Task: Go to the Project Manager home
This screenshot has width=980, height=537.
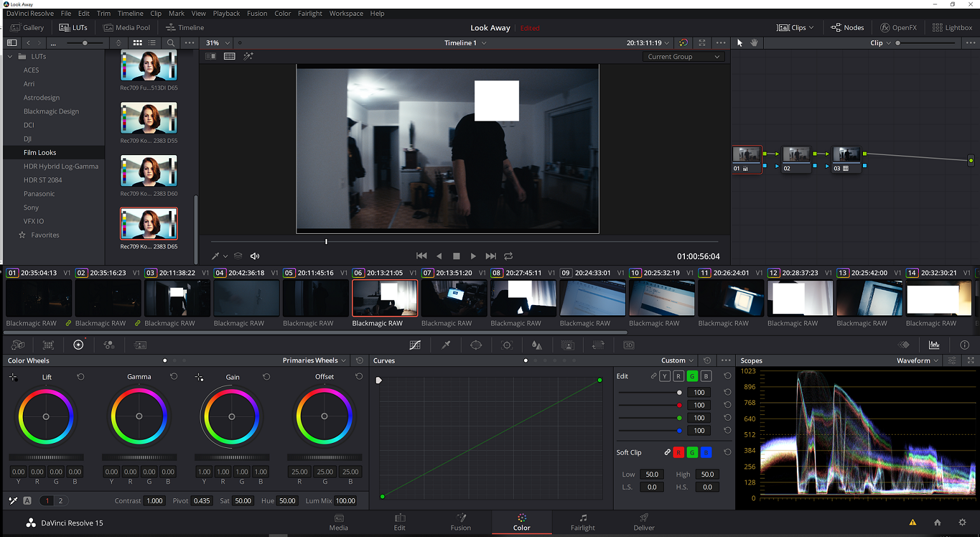Action: pyautogui.click(x=937, y=522)
